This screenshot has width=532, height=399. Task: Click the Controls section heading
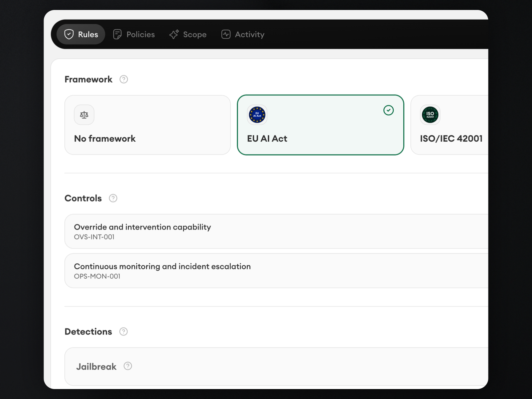(83, 198)
